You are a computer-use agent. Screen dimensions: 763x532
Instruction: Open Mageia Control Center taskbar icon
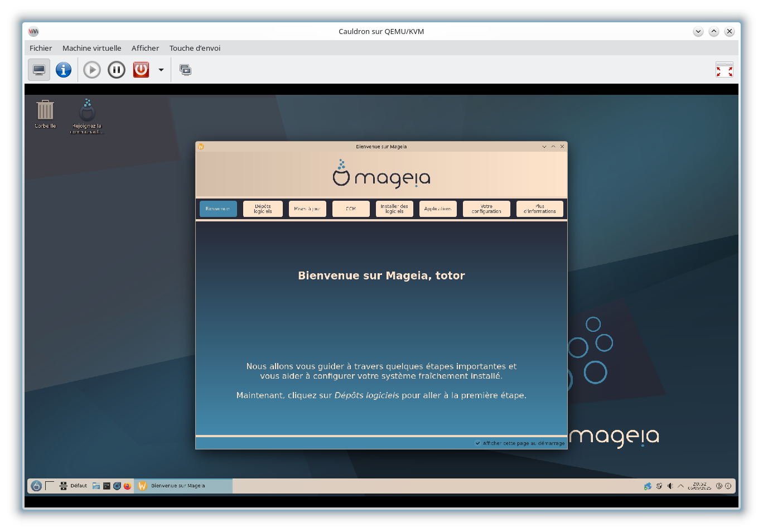(117, 486)
